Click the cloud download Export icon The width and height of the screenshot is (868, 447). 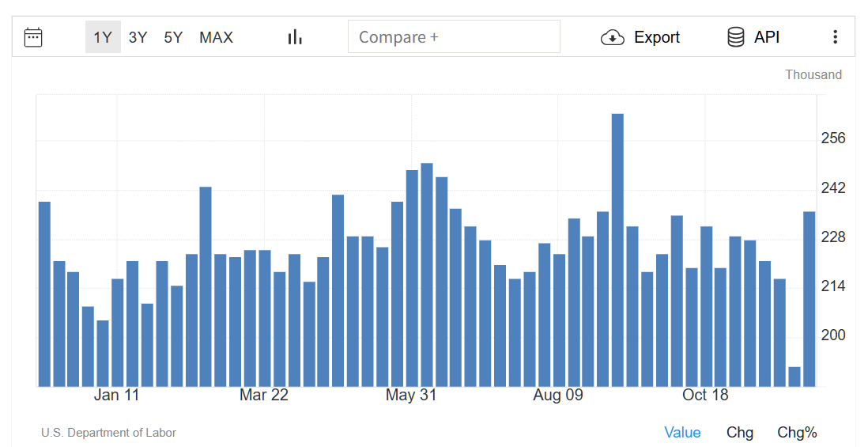pyautogui.click(x=613, y=37)
